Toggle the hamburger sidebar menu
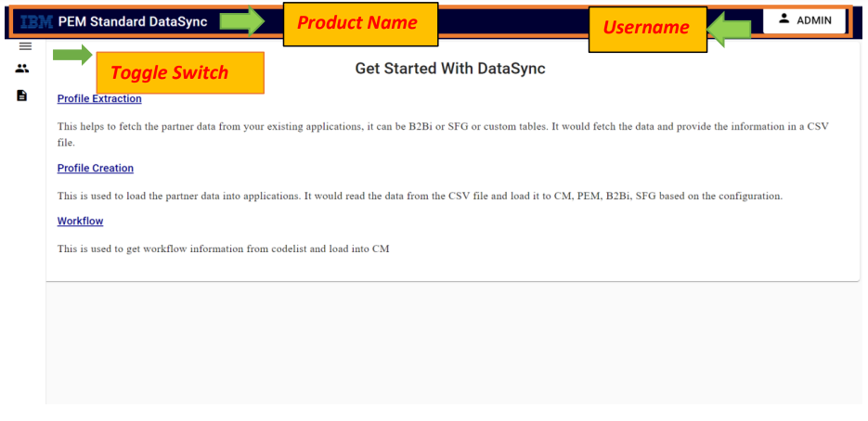868x421 pixels. tap(25, 46)
